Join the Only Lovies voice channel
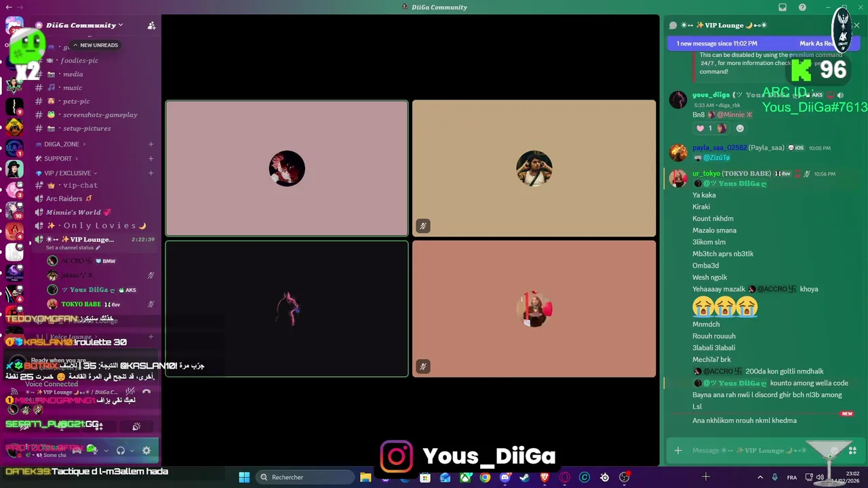This screenshot has width=868, height=488. [x=95, y=226]
